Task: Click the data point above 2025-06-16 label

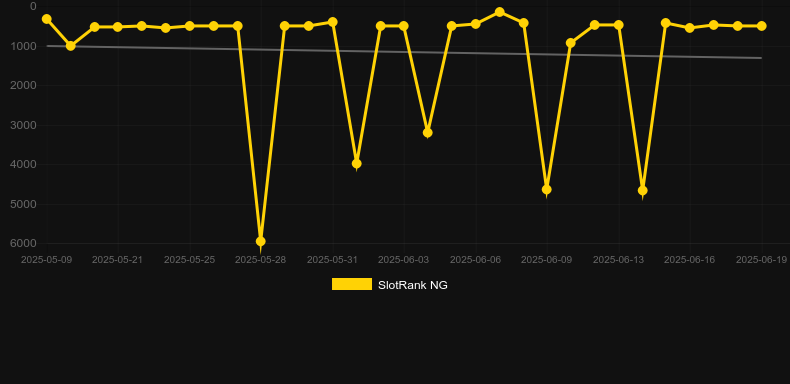Action: 690,28
